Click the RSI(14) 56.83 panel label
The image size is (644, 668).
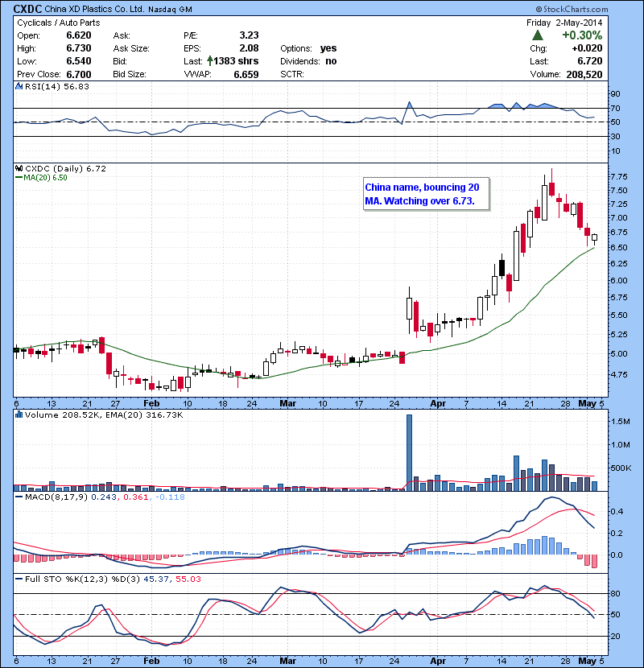pyautogui.click(x=56, y=86)
